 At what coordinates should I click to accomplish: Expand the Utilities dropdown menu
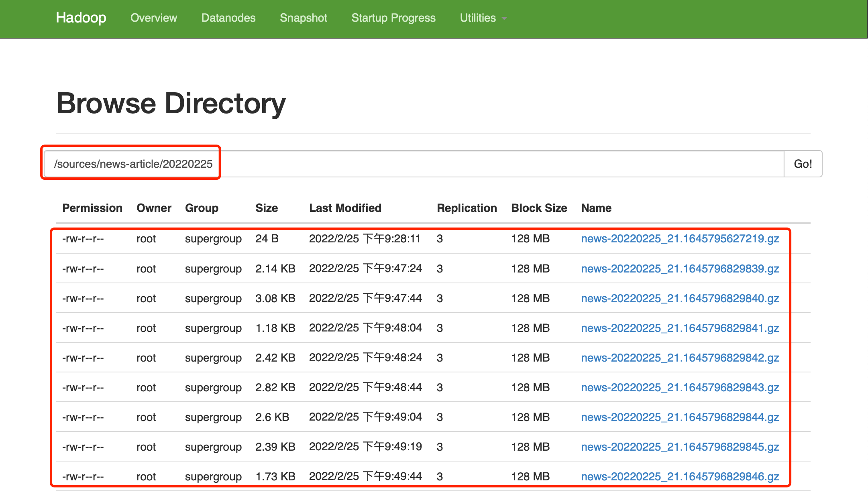(x=483, y=18)
